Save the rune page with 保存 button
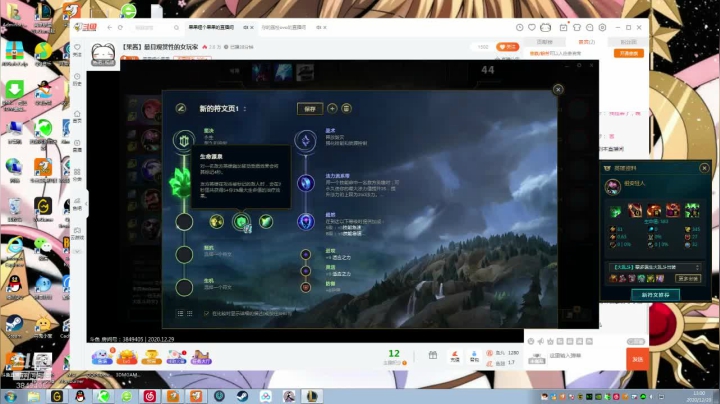The height and width of the screenshot is (404, 720). click(310, 109)
